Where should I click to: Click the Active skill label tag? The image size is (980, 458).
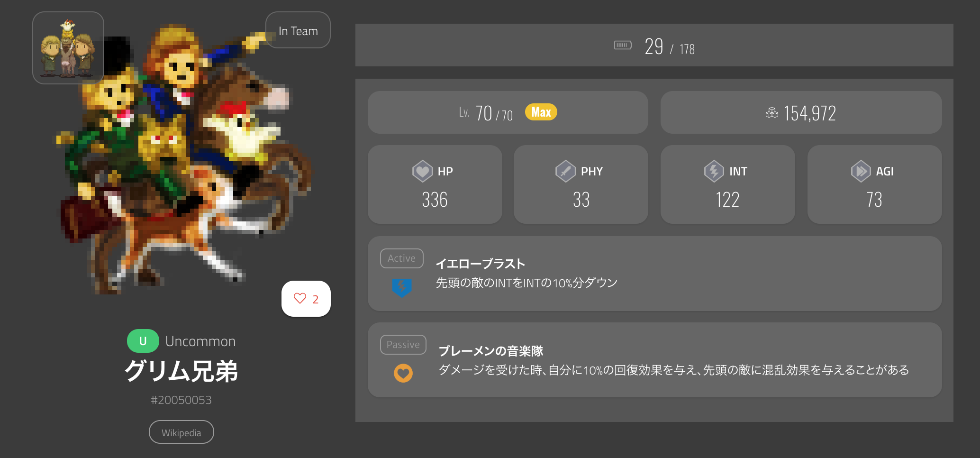pyautogui.click(x=402, y=258)
